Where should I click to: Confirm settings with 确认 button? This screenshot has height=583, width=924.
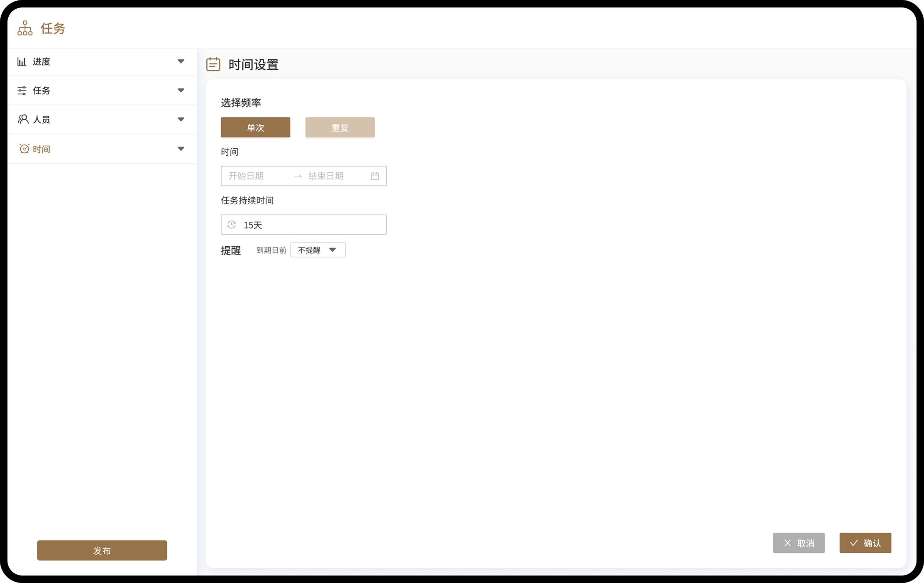click(x=865, y=543)
